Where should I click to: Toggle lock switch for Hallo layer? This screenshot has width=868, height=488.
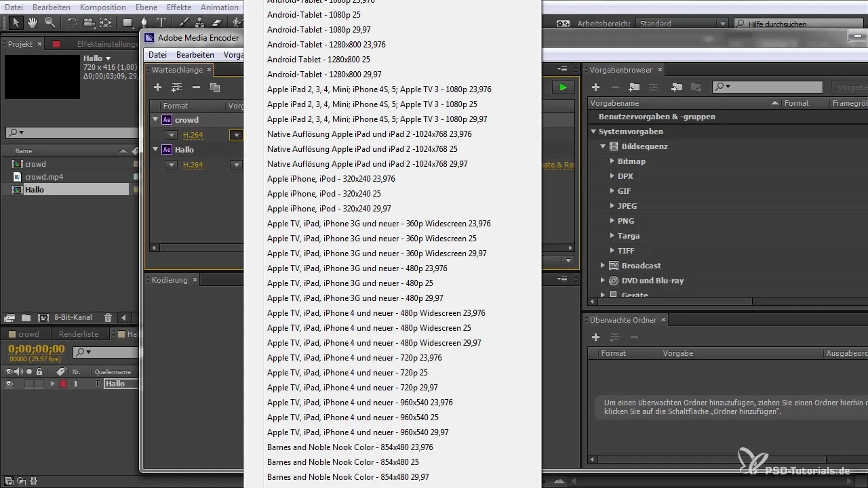[x=39, y=384]
